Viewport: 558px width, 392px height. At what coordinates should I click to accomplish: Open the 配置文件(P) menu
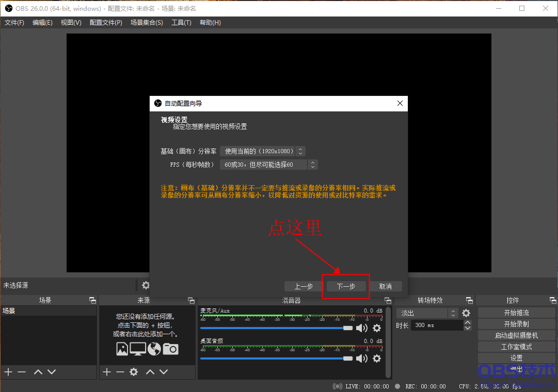tap(106, 22)
